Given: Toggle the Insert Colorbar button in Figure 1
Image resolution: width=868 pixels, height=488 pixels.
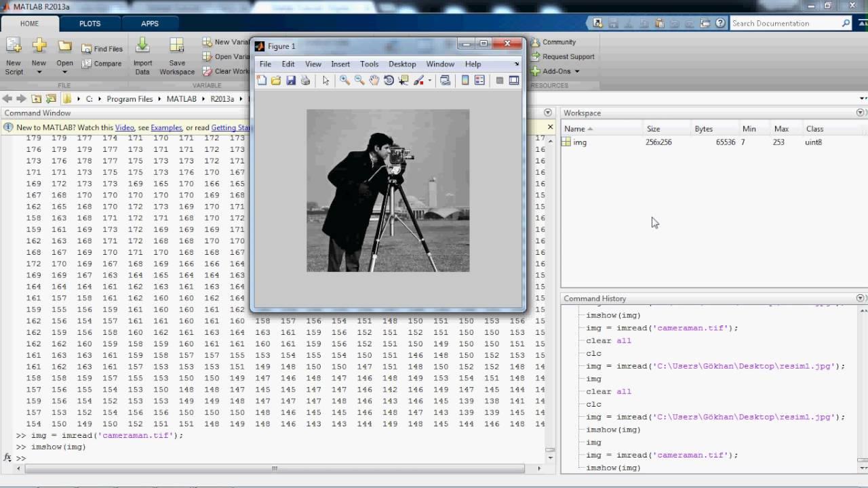Looking at the screenshot, I should (465, 81).
